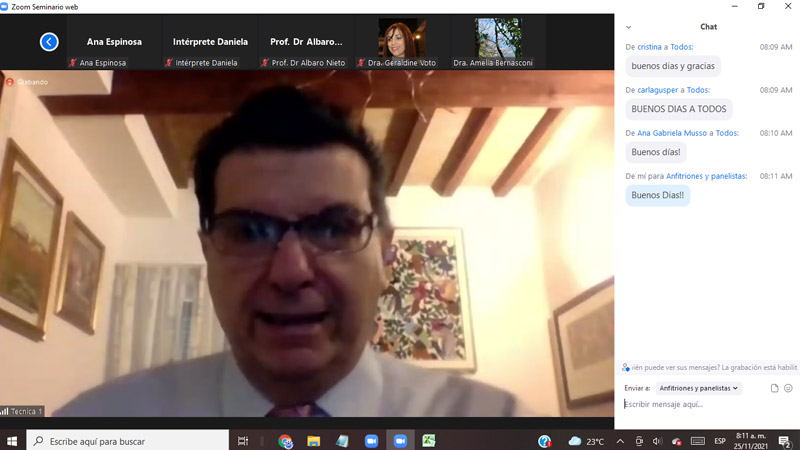
Task: Click the signal bars icon beside Tecnica 1
Action: [x=5, y=411]
